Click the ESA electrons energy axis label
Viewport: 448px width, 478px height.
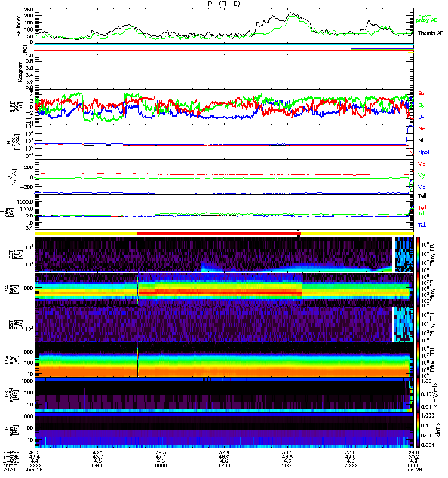pyautogui.click(x=11, y=360)
